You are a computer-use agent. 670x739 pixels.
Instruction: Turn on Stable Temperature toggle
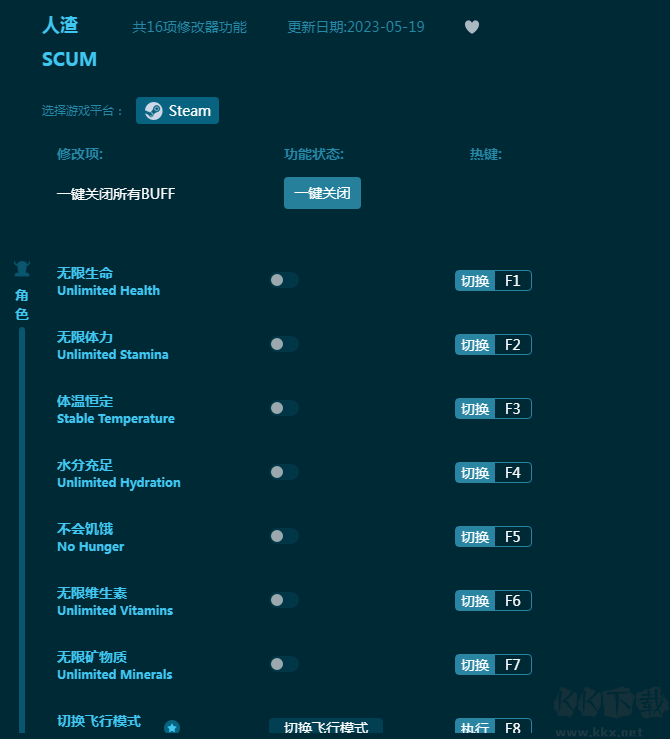[284, 408]
